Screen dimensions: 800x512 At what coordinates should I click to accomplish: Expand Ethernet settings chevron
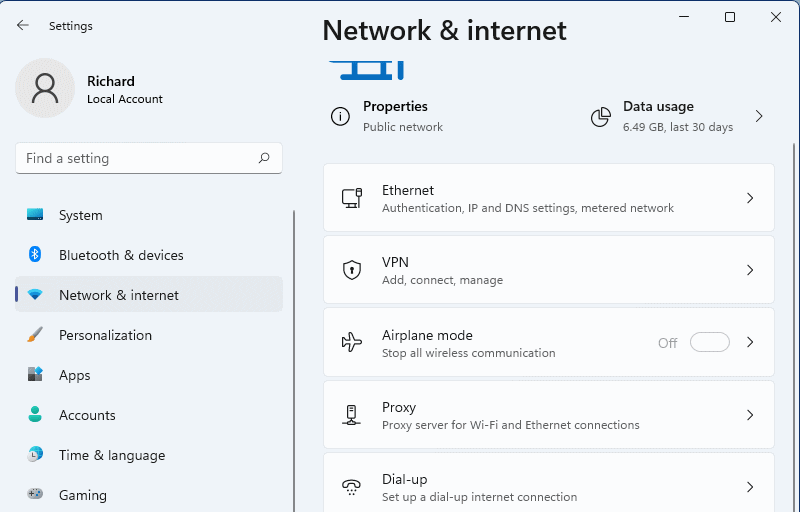(x=750, y=198)
